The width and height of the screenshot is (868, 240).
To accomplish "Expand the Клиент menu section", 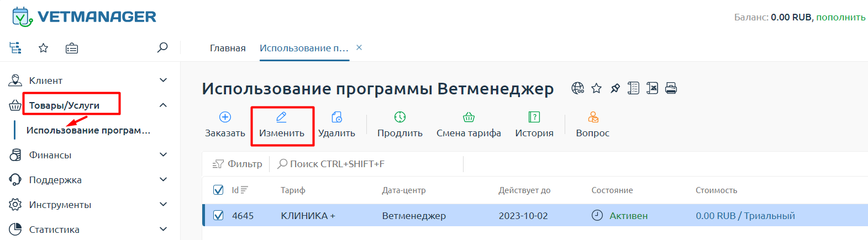I will tap(163, 81).
